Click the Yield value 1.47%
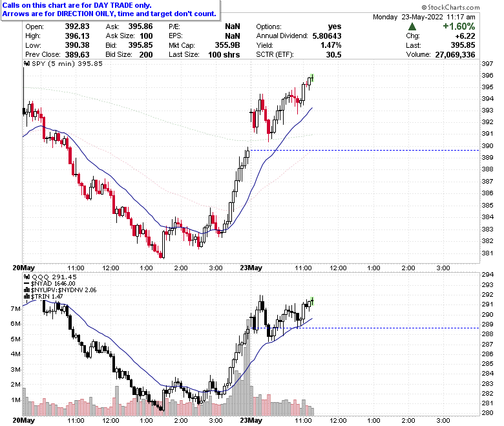Screen dimensions: 504x426 click(x=331, y=45)
